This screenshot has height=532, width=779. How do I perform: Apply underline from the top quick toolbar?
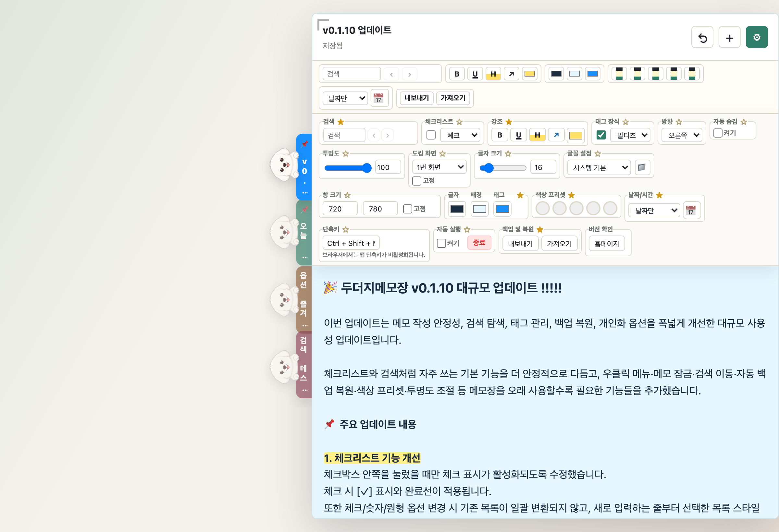tap(475, 74)
